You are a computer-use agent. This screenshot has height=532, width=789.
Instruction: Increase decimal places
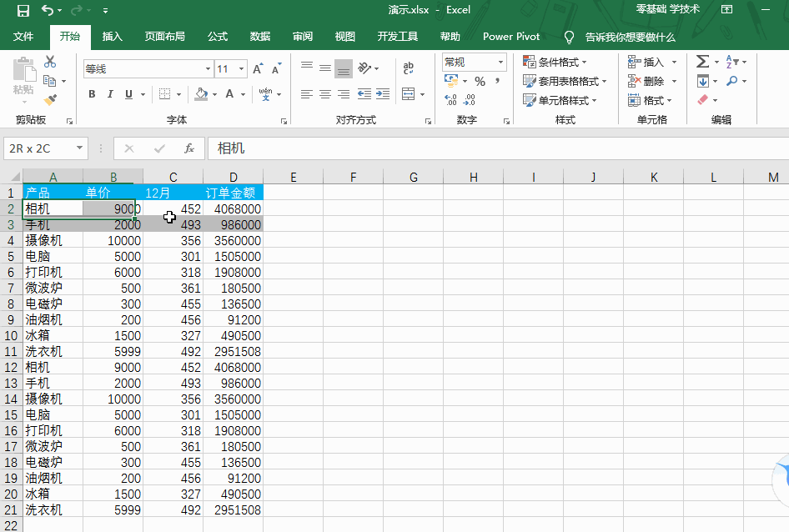tap(451, 100)
